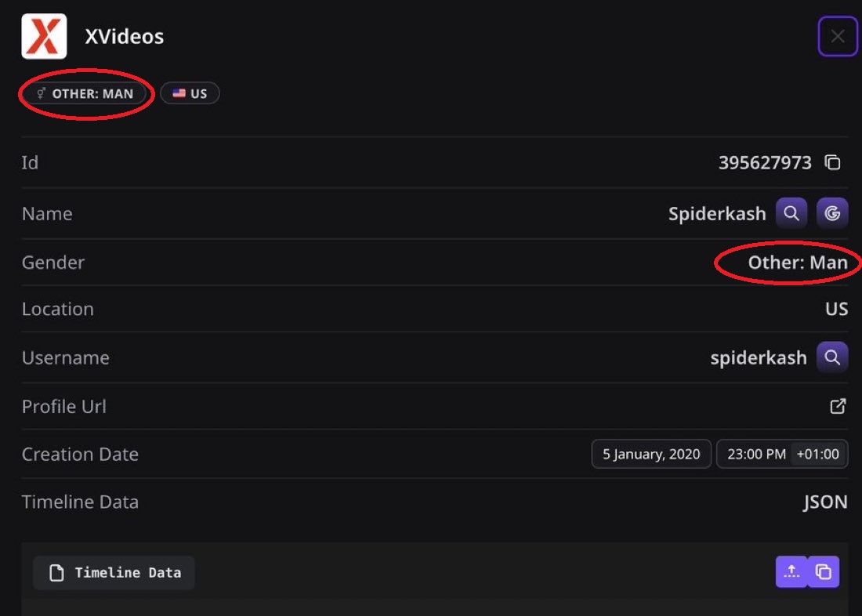Google search the name Spiderkash
The image size is (862, 616).
tap(832, 213)
